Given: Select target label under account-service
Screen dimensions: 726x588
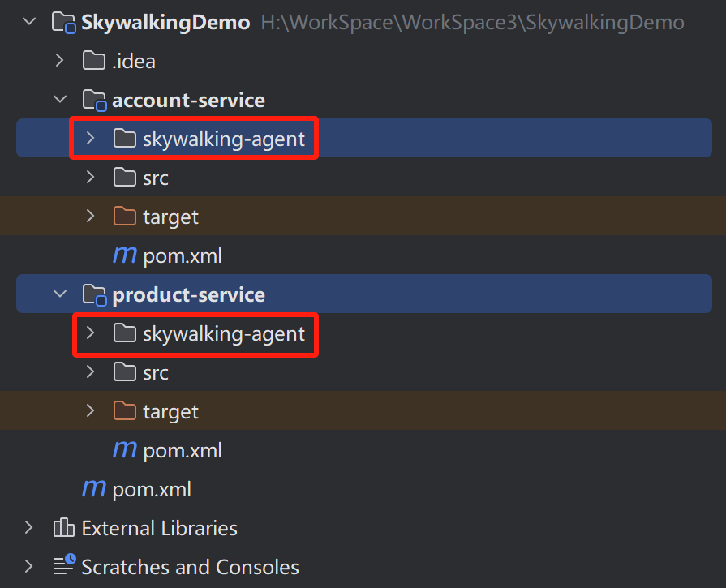Looking at the screenshot, I should [x=171, y=217].
